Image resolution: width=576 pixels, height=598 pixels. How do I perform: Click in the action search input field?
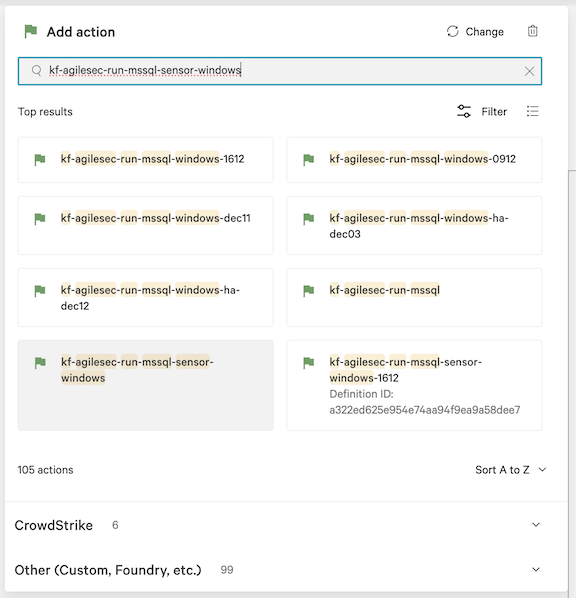[280, 71]
